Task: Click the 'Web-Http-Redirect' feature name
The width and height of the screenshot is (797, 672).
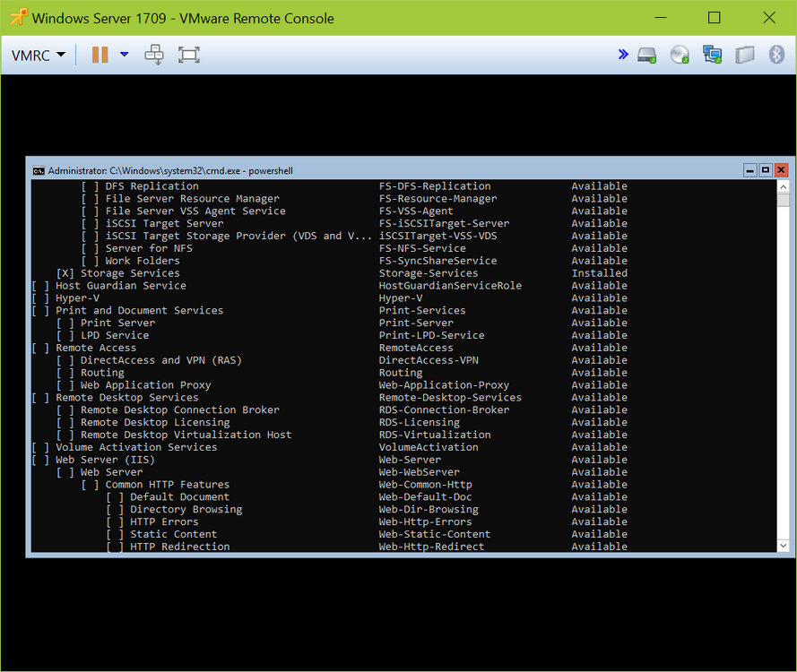Action: [x=431, y=547]
